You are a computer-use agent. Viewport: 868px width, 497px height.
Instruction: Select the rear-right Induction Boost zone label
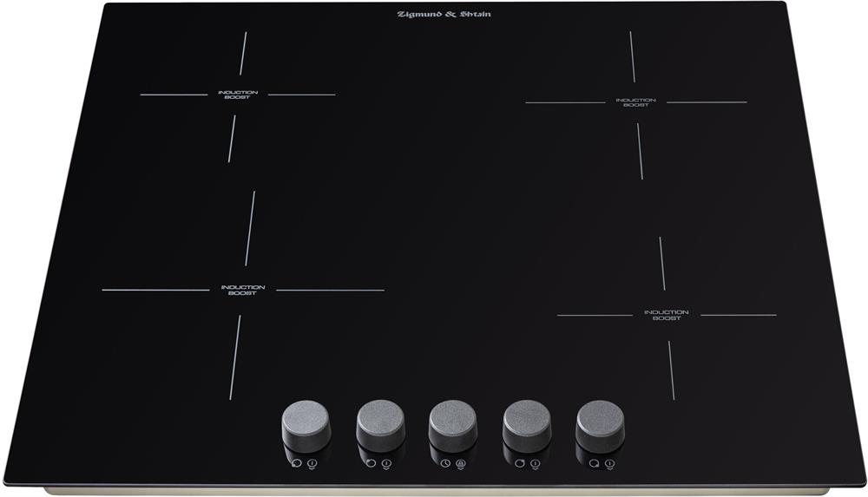coord(635,102)
